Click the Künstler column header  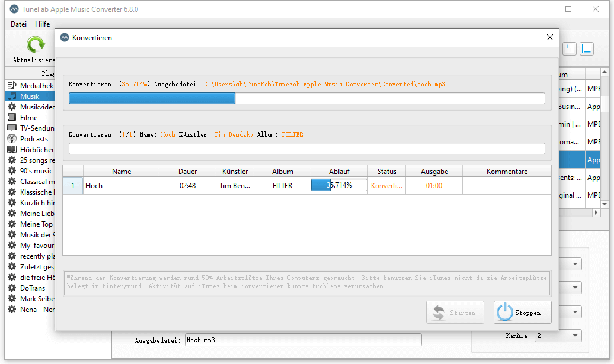[x=235, y=171]
